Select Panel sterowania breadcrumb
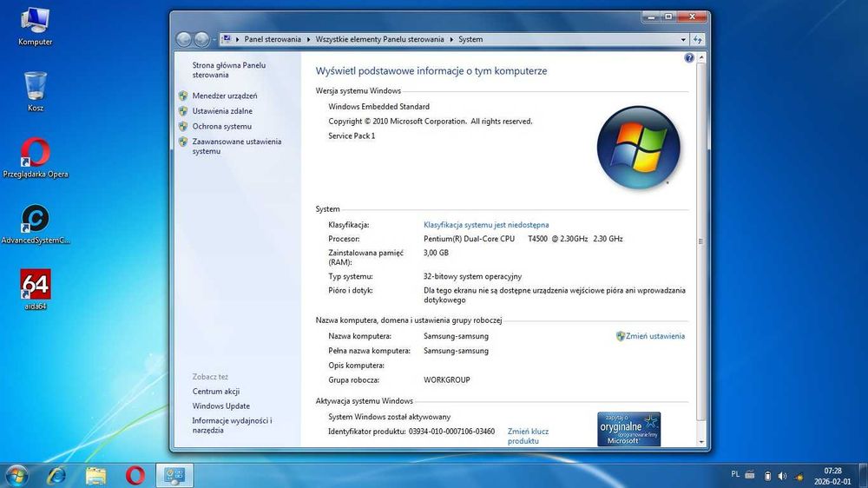 tap(273, 39)
